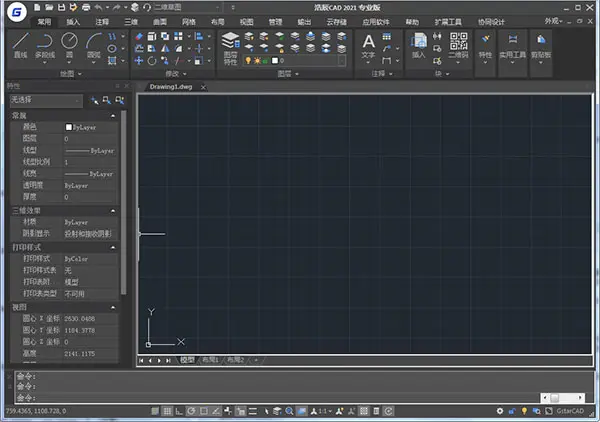Collapse the 打印样式 properties section

[113, 248]
